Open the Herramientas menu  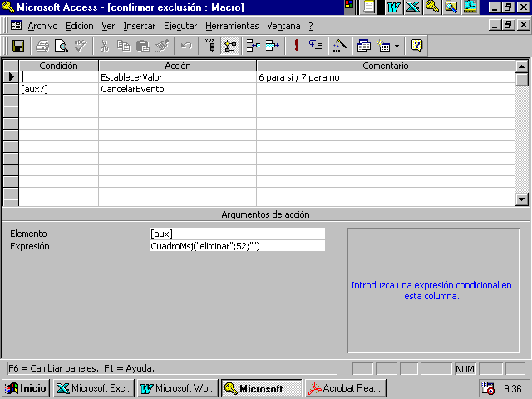pos(232,26)
